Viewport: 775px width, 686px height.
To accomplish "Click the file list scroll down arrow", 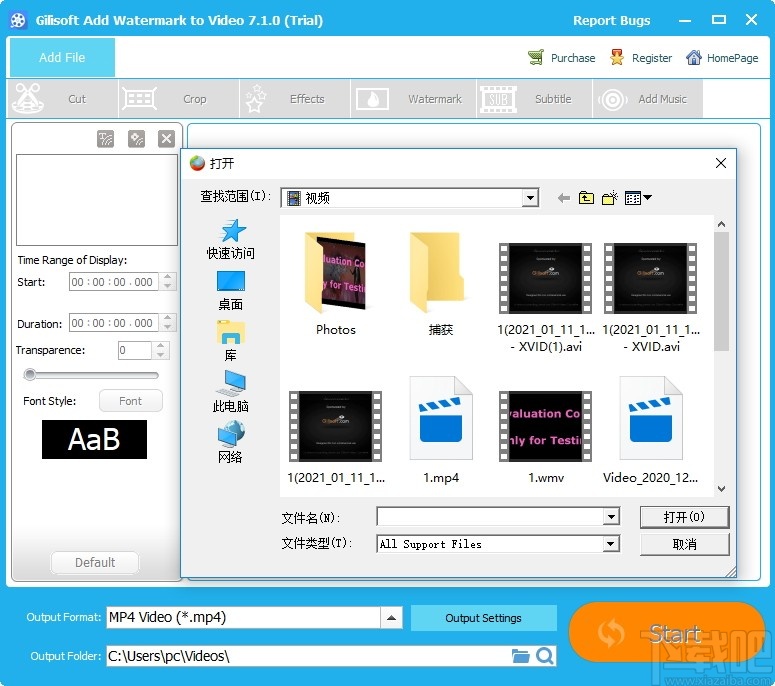I will pos(721,488).
